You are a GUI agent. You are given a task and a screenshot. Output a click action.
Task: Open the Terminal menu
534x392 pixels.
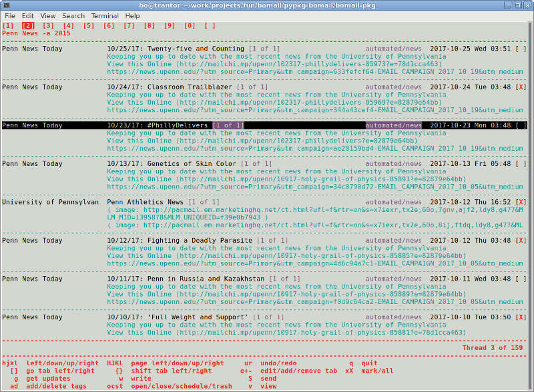point(105,15)
